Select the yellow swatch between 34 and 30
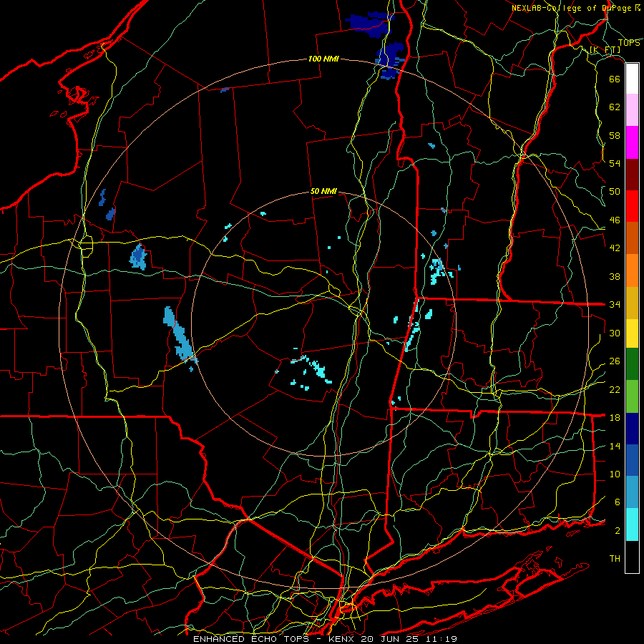This screenshot has height=644, width=644. click(632, 333)
